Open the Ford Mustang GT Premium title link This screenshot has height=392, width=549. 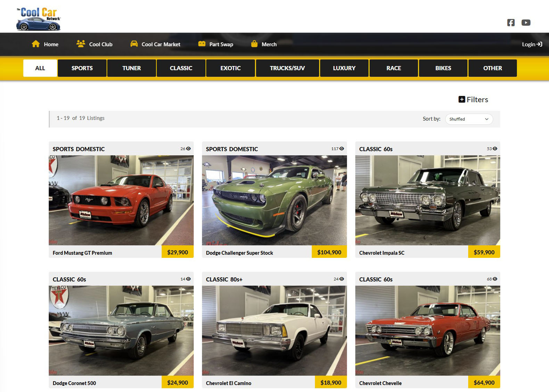82,253
